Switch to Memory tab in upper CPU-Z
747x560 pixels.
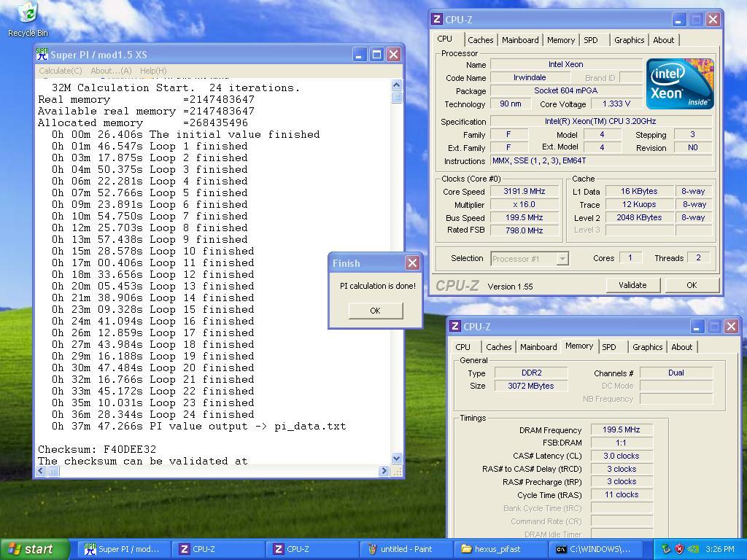tap(561, 40)
